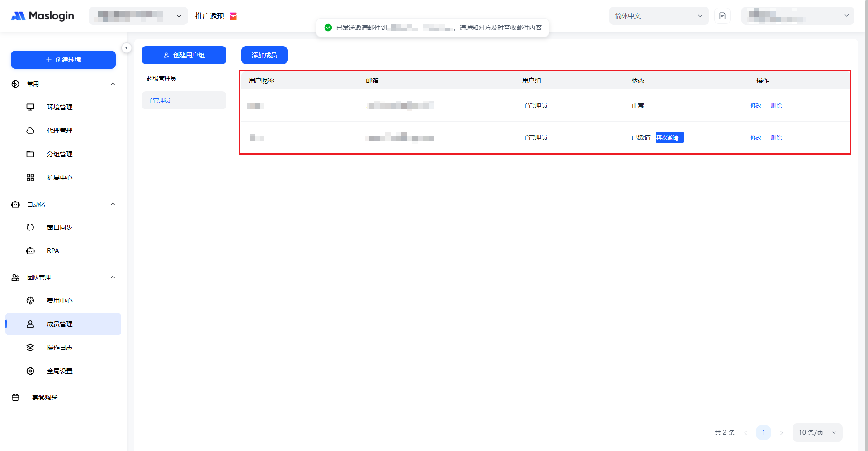Open the 简体中文 language dropdown
Image resolution: width=868 pixels, height=451 pixels.
(658, 16)
